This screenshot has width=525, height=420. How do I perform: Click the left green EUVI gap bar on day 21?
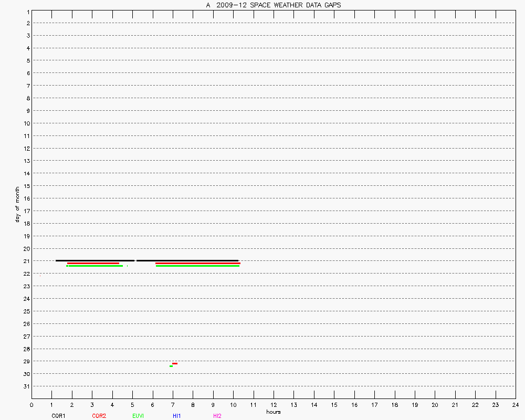95,266
